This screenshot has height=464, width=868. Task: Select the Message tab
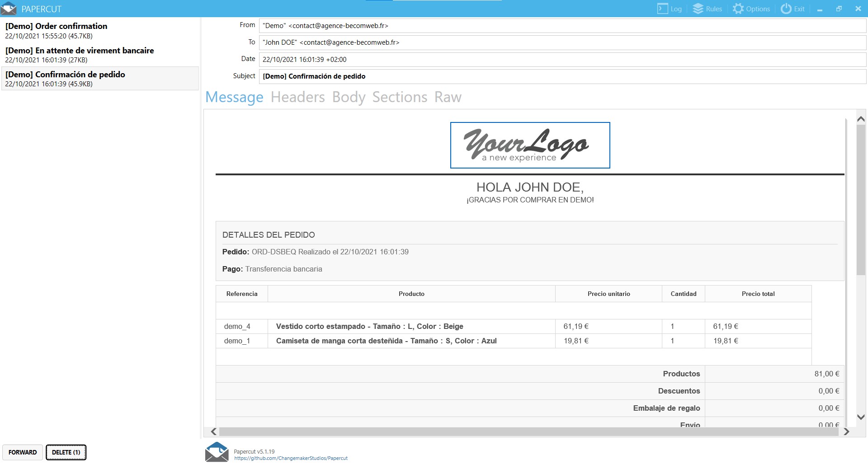pyautogui.click(x=234, y=97)
